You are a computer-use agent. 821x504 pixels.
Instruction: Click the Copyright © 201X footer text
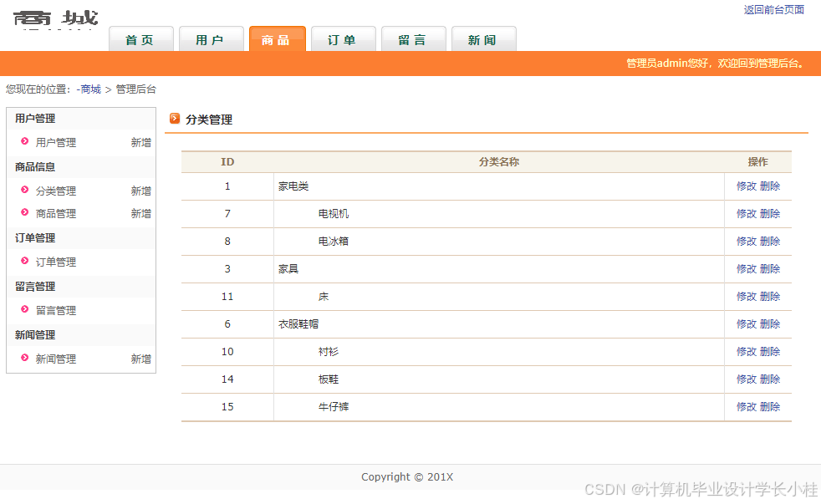tap(407, 476)
